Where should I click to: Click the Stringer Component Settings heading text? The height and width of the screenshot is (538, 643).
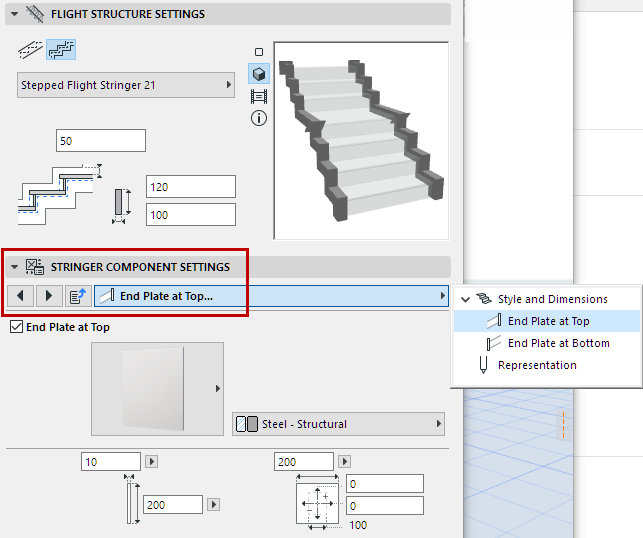pyautogui.click(x=140, y=267)
